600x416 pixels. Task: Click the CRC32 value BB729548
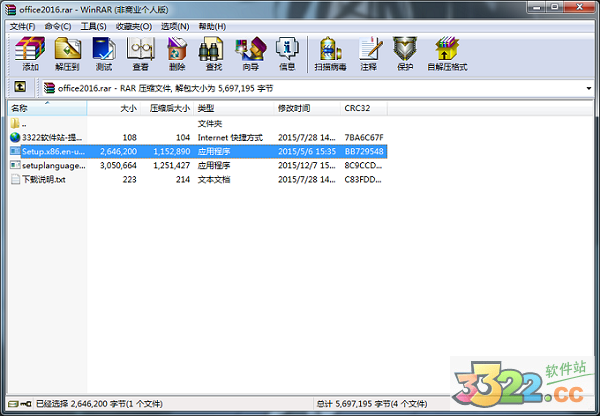click(x=364, y=152)
